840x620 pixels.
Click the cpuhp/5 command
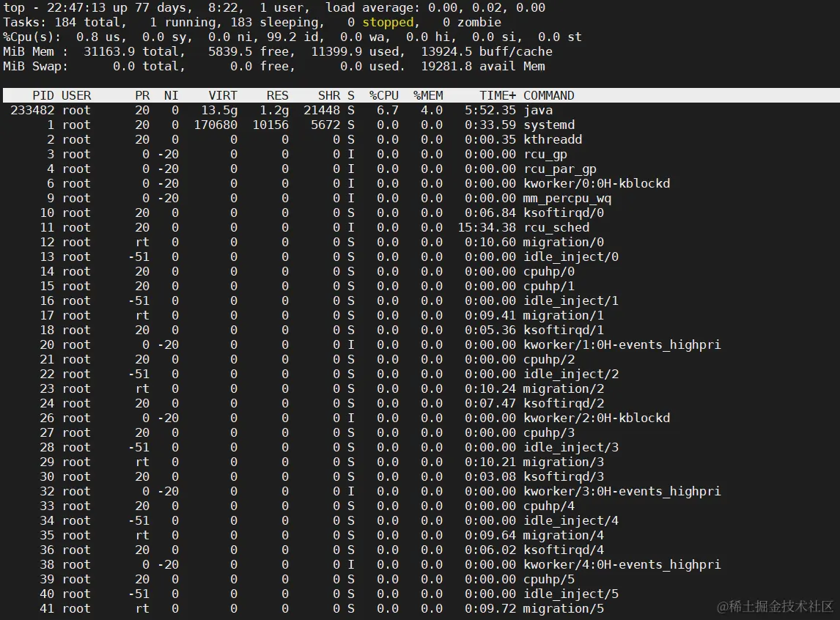[549, 579]
